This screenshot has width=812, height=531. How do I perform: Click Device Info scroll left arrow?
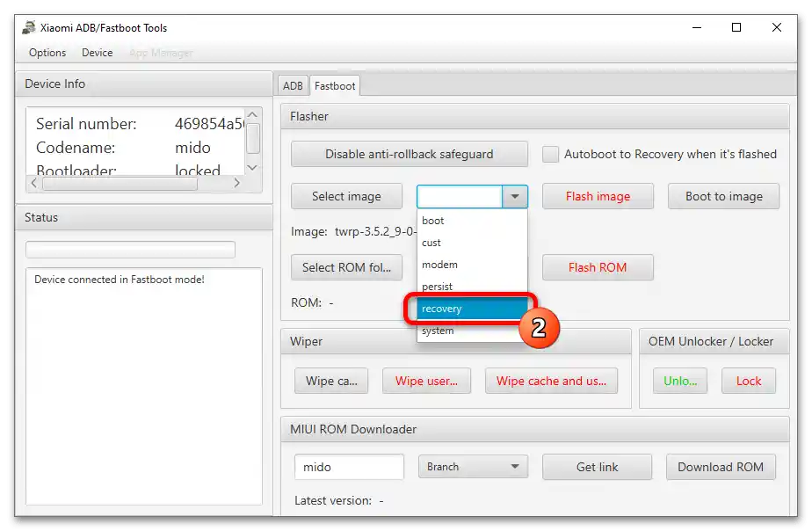pyautogui.click(x=33, y=183)
